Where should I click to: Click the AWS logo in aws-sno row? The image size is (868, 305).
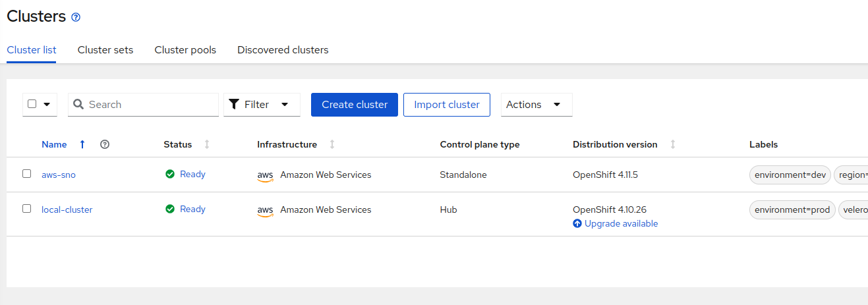pos(265,175)
